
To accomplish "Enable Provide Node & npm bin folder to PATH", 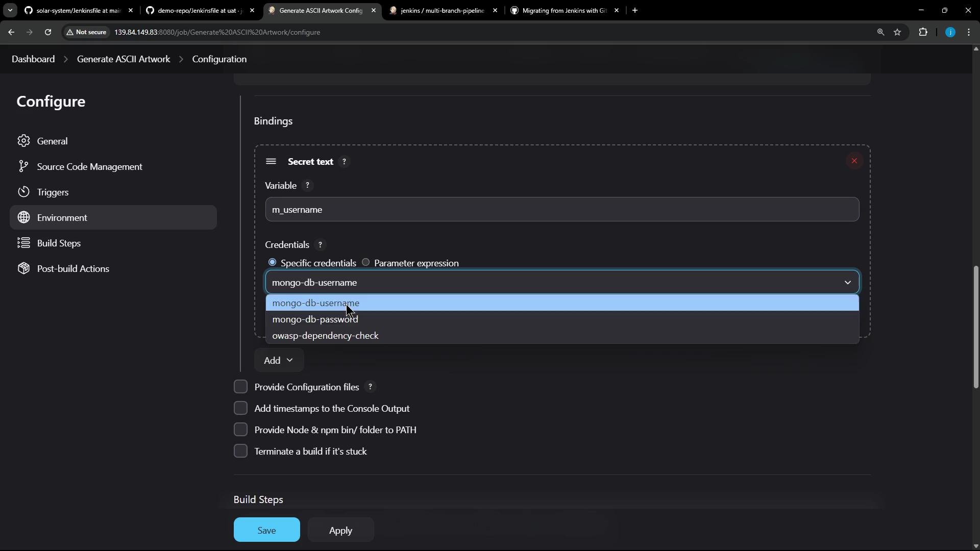I will [x=240, y=430].
